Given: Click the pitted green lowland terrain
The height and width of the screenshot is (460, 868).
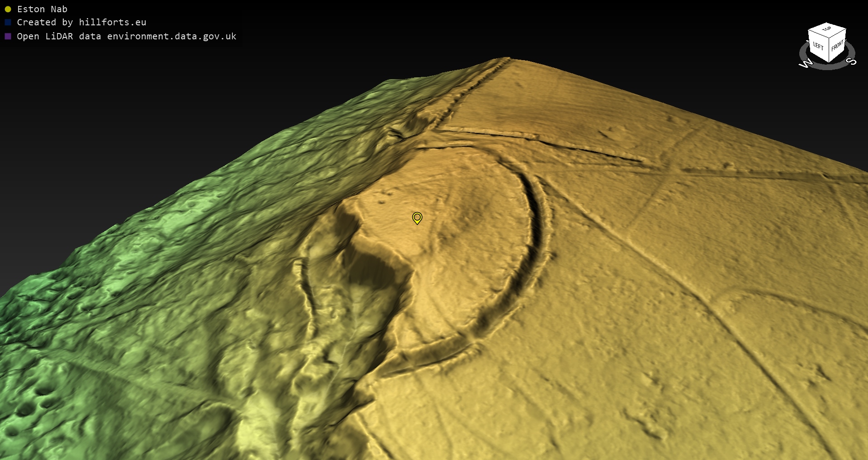Looking at the screenshot, I should [x=41, y=398].
